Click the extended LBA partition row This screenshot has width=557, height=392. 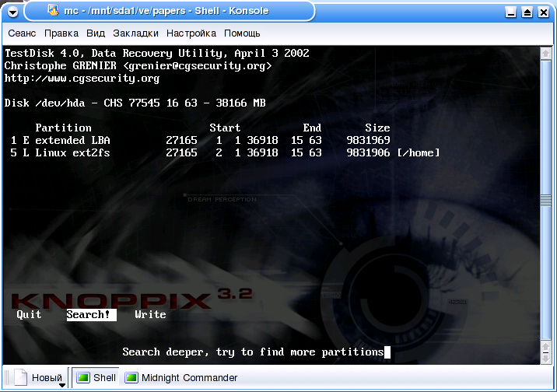coord(201,140)
